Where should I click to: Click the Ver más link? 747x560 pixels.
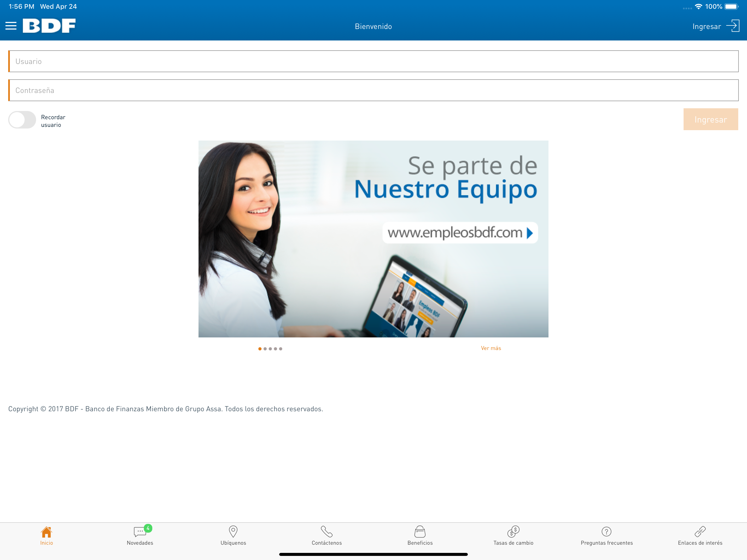(x=491, y=348)
